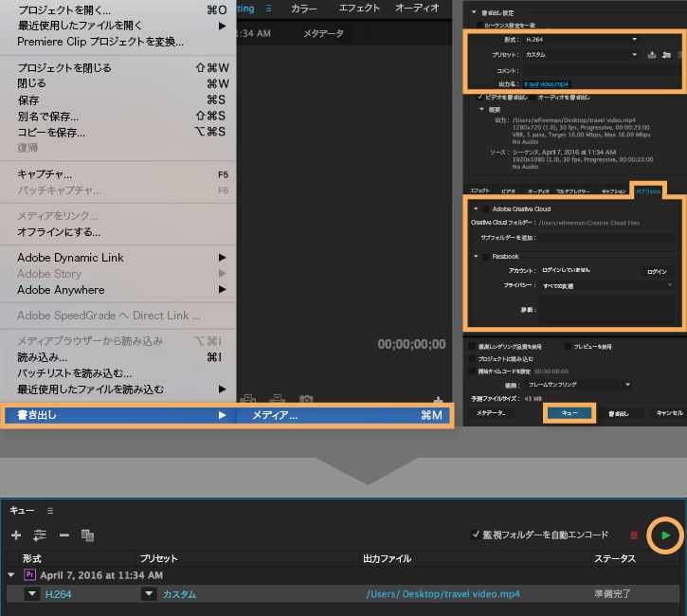Screen dimensions: 687x616
Task: Open the workspace menu icon next to ting
Action: pyautogui.click(x=268, y=8)
